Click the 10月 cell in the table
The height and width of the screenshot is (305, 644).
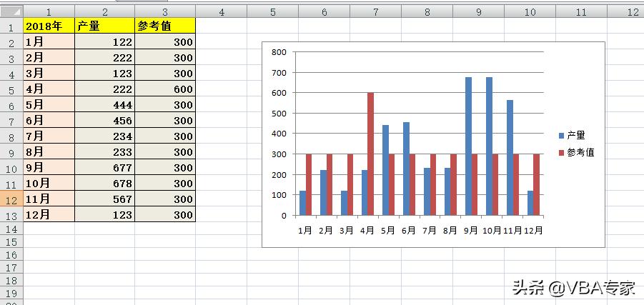[49, 184]
